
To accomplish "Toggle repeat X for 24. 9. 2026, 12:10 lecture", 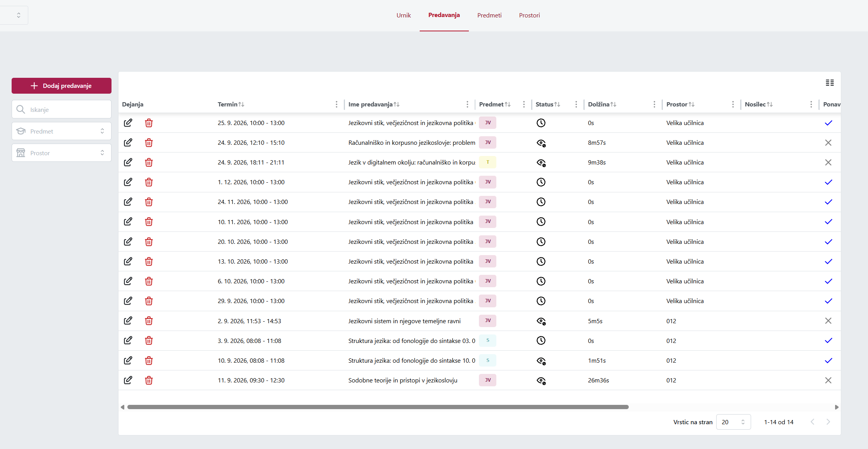I will 828,142.
